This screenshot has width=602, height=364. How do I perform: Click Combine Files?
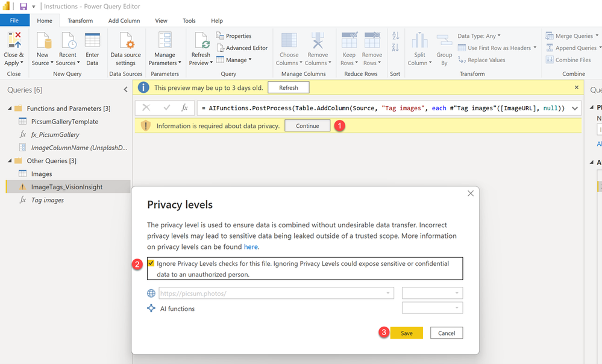pos(568,60)
